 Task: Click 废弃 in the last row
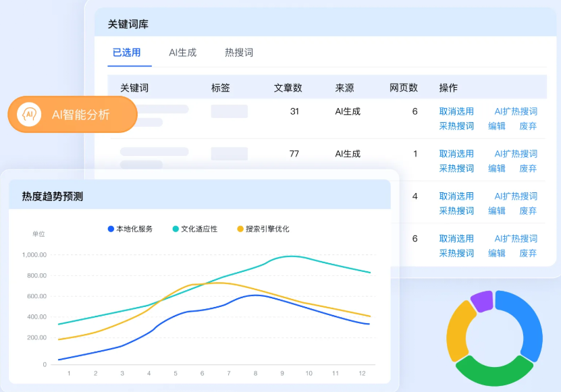pyautogui.click(x=528, y=253)
